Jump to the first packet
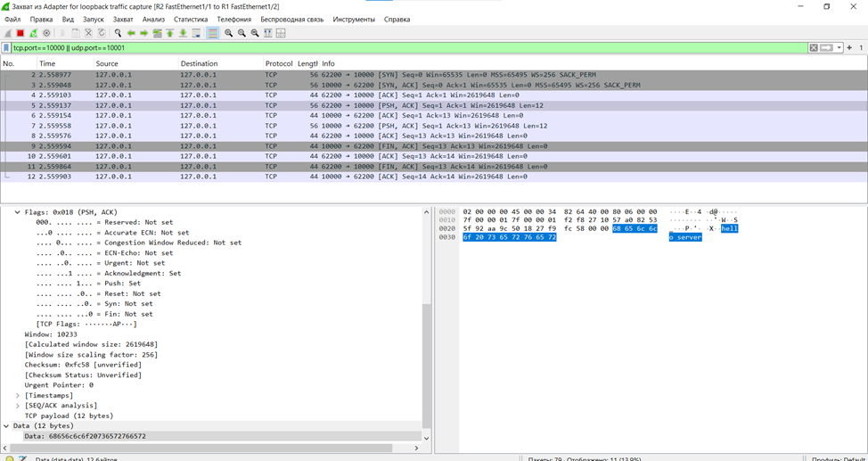Image resolution: width=868 pixels, height=461 pixels. (170, 33)
